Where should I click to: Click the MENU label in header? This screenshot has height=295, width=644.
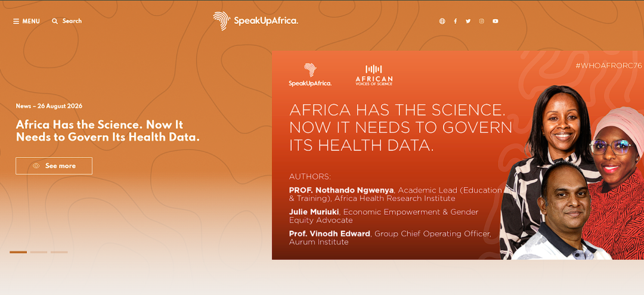[31, 21]
